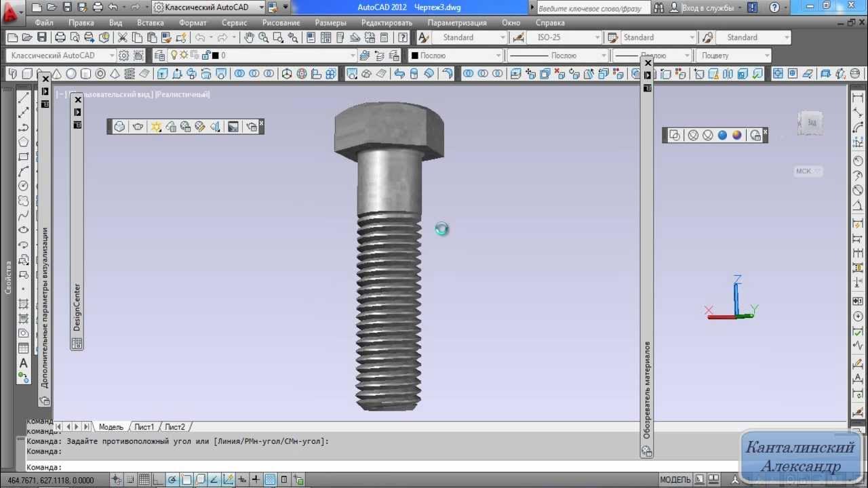
Task: Click the Render teapot icon
Action: [x=138, y=126]
